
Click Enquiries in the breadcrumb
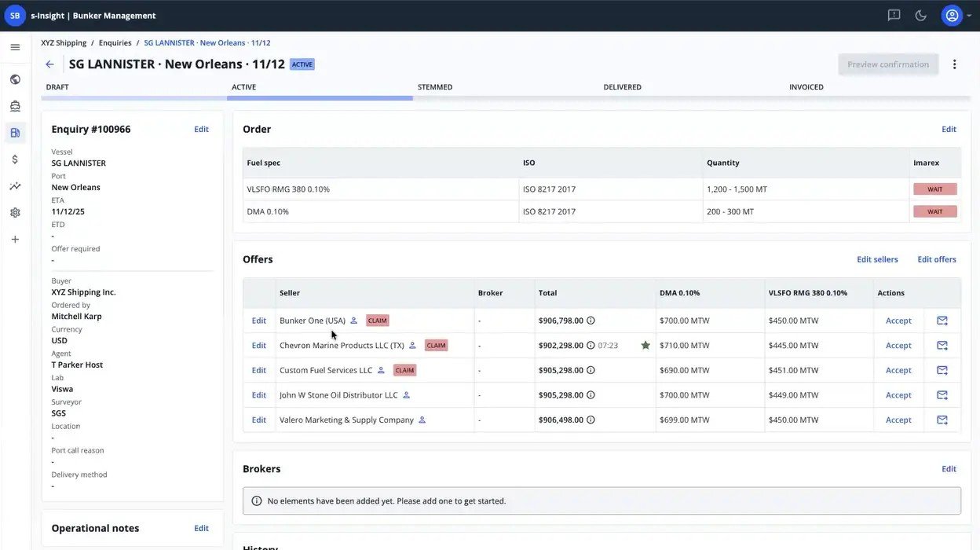[x=115, y=42]
